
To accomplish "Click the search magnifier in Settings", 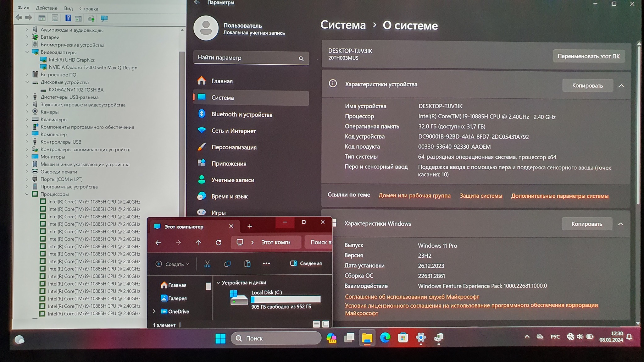I will click(301, 58).
